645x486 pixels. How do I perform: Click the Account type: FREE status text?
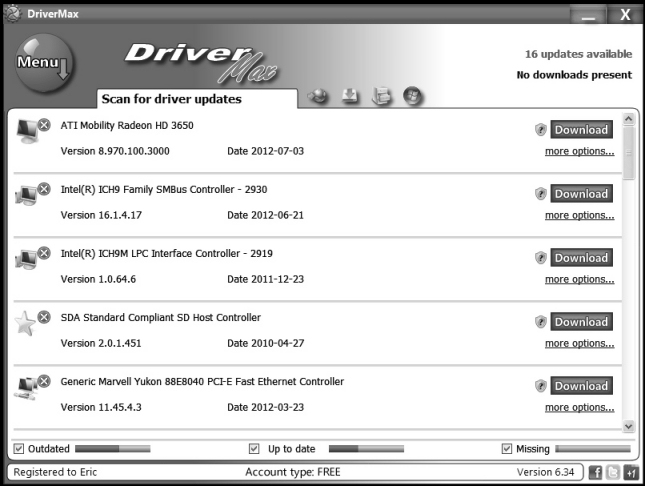pyautogui.click(x=293, y=472)
